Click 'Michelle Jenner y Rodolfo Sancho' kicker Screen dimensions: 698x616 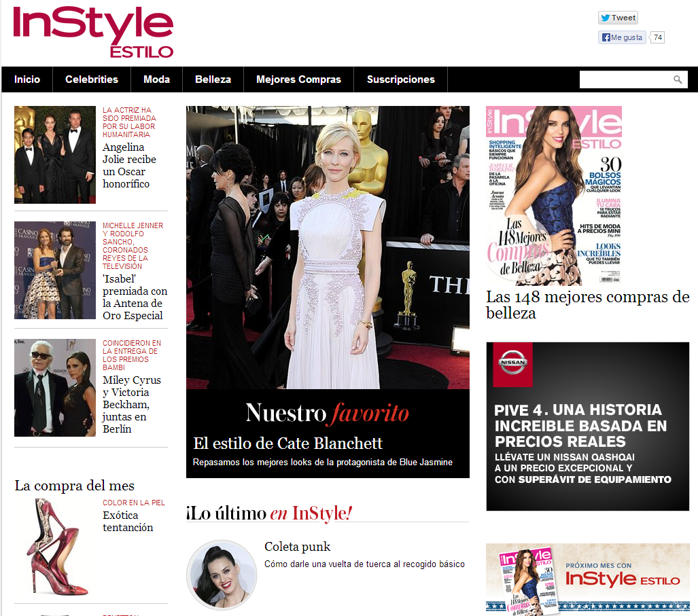tap(133, 246)
